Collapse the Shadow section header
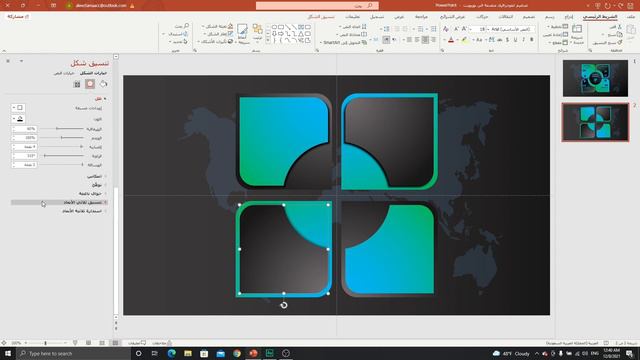The height and width of the screenshot is (360, 640). 100,99
